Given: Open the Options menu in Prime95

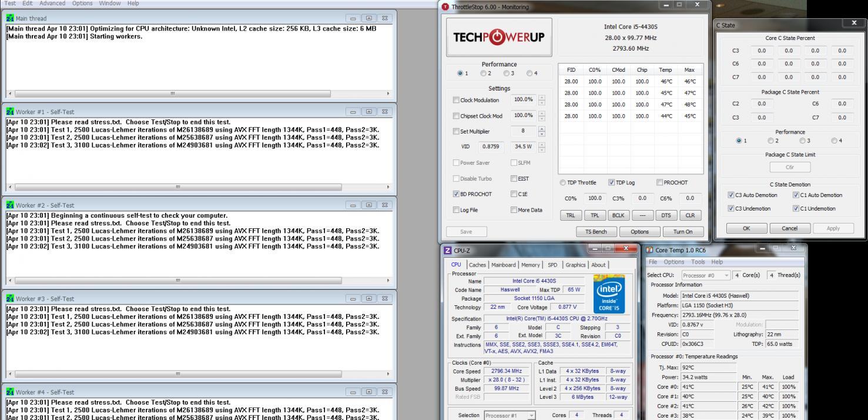Looking at the screenshot, I should (x=82, y=3).
